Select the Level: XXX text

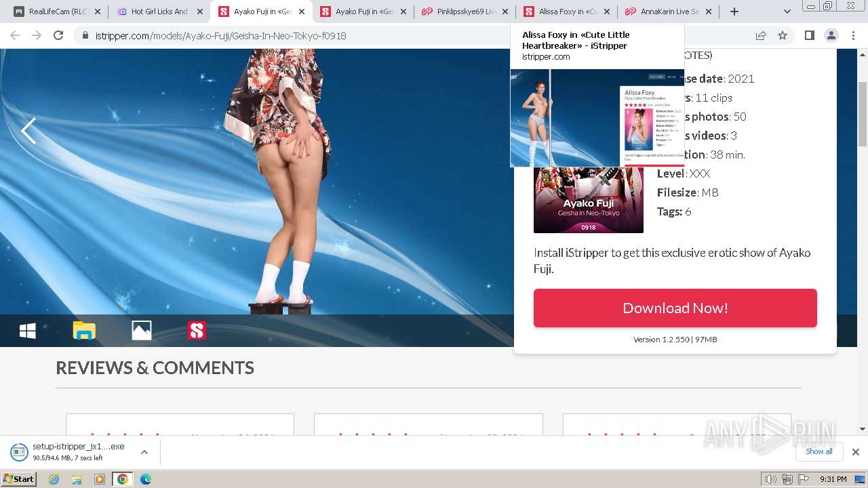[x=684, y=174]
